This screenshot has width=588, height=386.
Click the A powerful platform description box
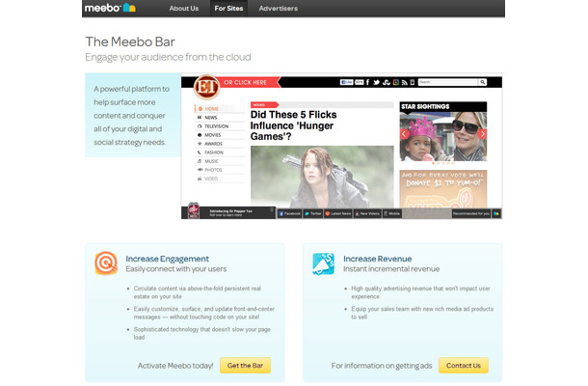pos(133,115)
